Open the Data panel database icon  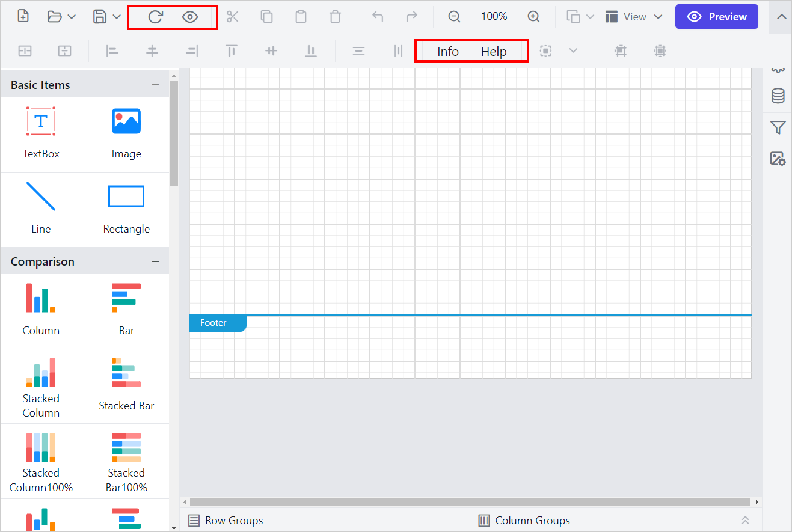[x=778, y=96]
